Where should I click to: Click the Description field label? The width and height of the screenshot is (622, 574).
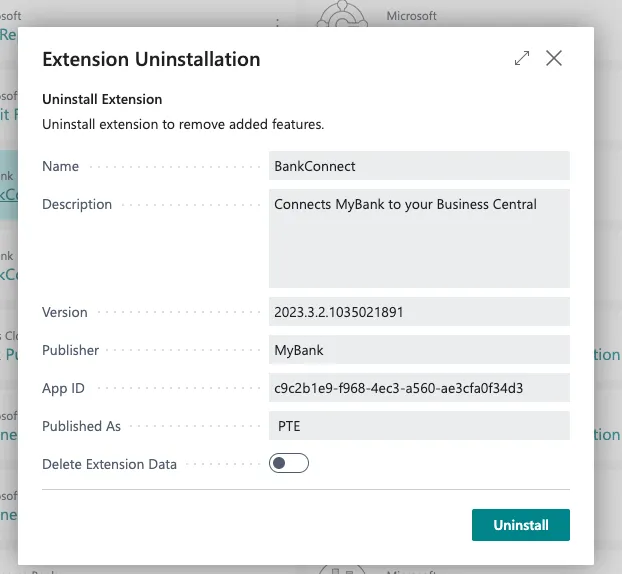pos(77,204)
